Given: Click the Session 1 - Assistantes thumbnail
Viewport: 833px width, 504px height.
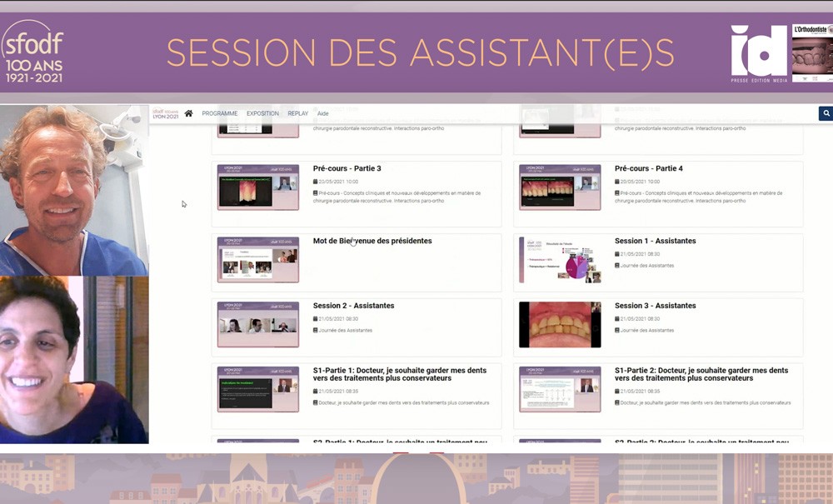Looking at the screenshot, I should pos(560,260).
